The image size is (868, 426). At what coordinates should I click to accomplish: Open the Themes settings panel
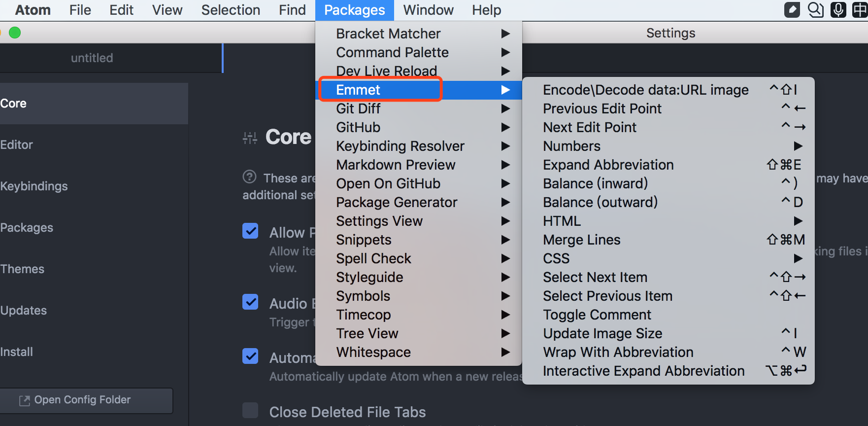(23, 269)
